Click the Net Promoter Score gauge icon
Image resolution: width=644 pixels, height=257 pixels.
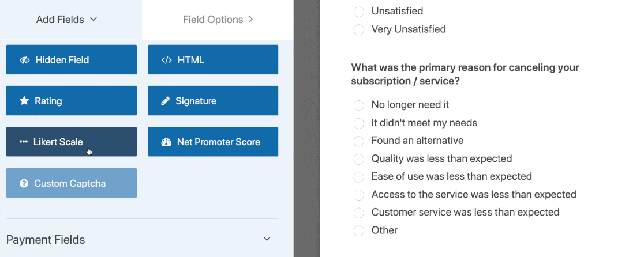coord(166,142)
